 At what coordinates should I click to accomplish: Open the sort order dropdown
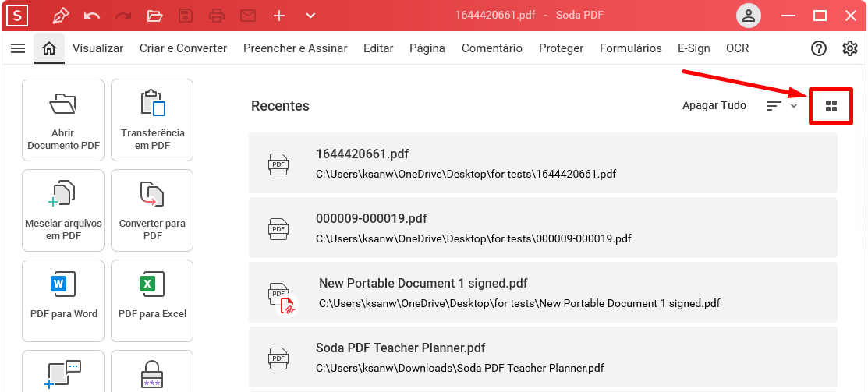click(781, 106)
